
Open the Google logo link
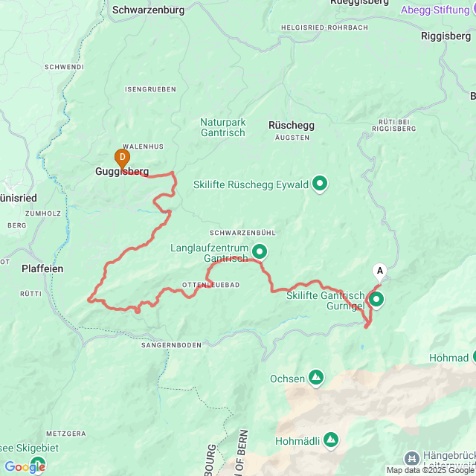pyautogui.click(x=25, y=467)
